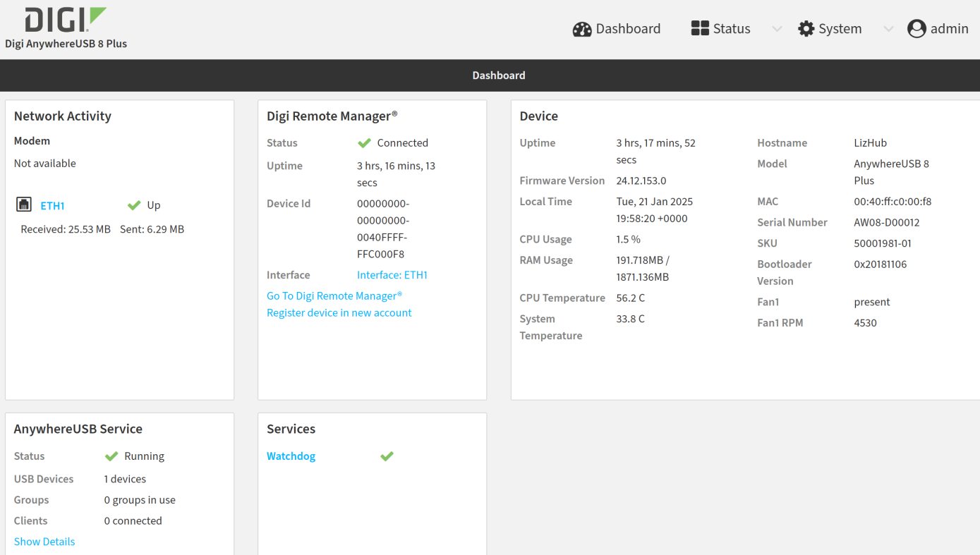Click the Serial Number AW08-D00012

887,223
